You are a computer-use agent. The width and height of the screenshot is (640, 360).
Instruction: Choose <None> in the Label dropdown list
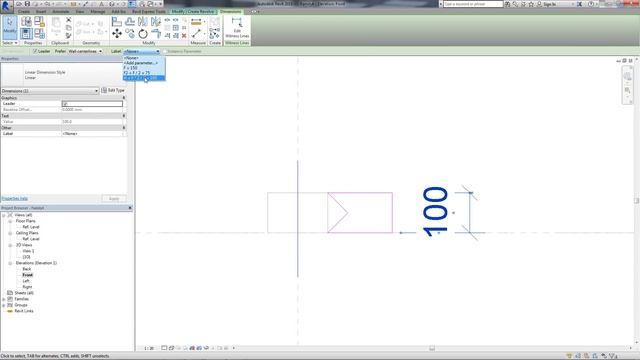(x=144, y=58)
